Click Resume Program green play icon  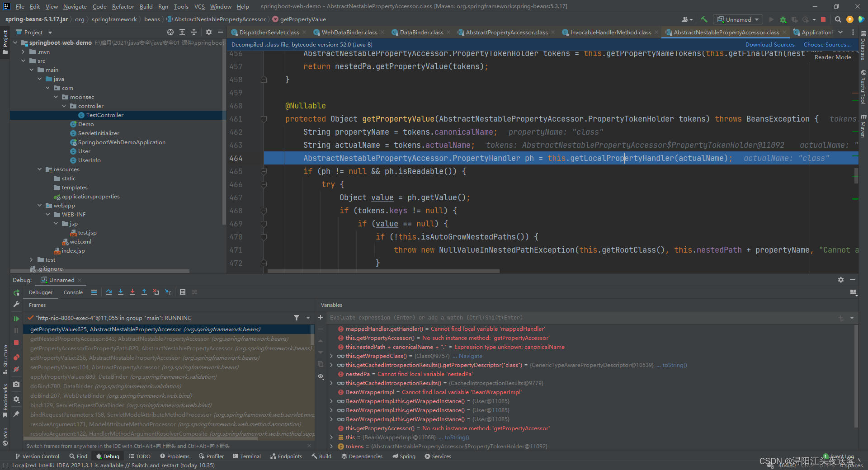16,319
